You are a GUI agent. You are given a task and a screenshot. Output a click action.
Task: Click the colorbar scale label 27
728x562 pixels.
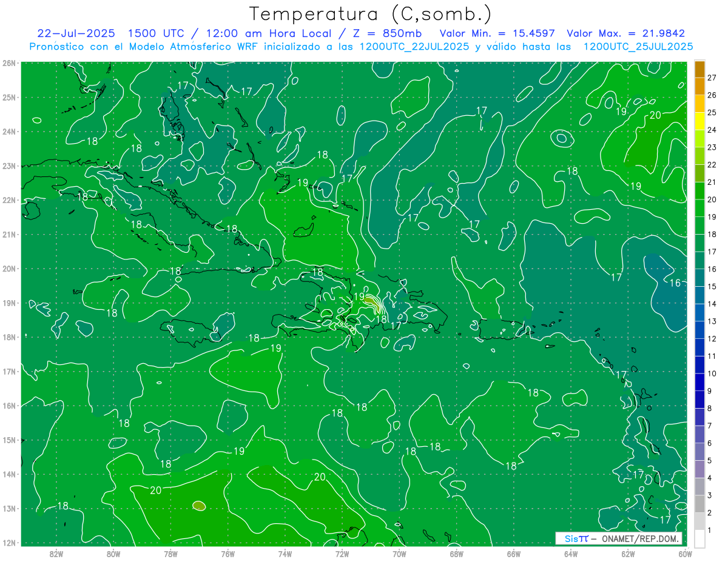tap(712, 78)
